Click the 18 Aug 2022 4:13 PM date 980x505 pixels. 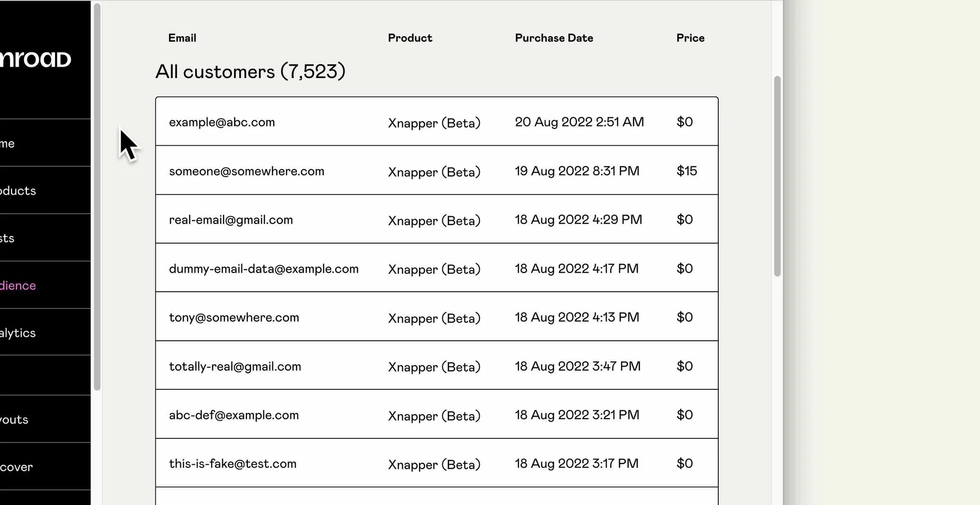coord(577,317)
